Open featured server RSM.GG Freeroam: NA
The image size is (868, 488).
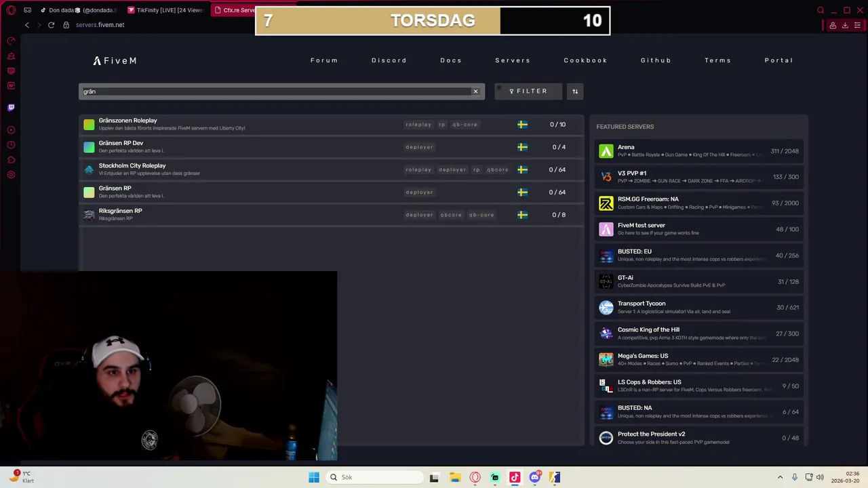pos(699,203)
